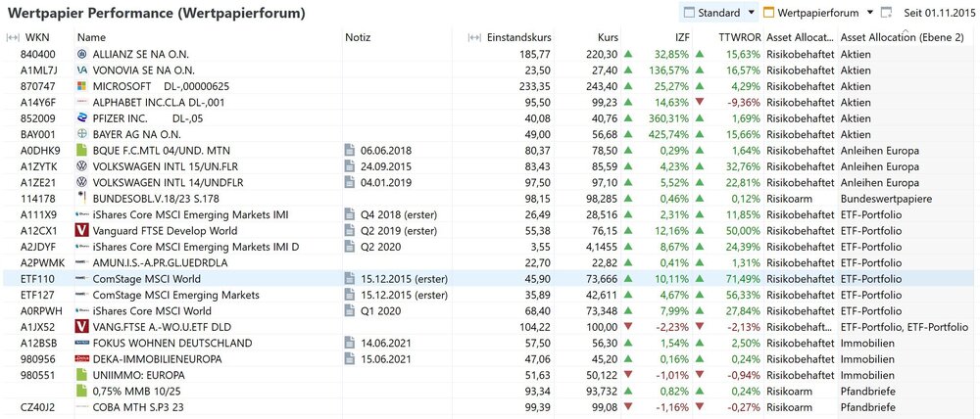Click the Vanguard FTSE Develop World logo
This screenshot has width=980, height=419.
(82, 230)
